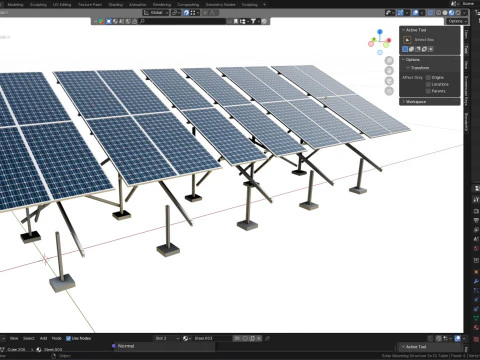The image size is (480, 360).
Task: Switch to the Modeling workspace tab
Action: 15,5
